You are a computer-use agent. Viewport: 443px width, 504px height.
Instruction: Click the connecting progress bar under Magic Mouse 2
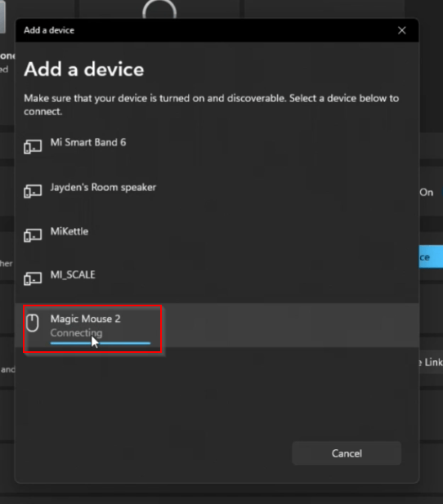point(101,343)
